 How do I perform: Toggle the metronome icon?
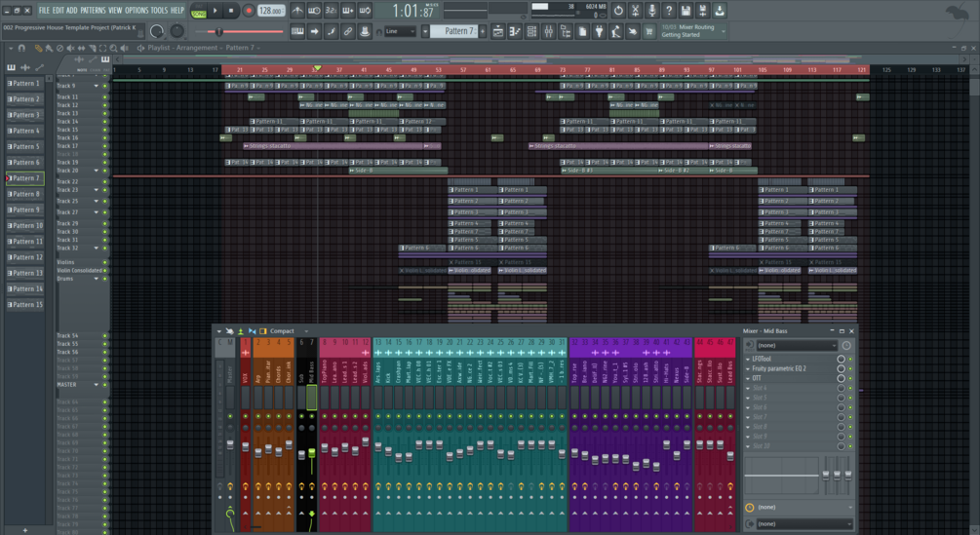tap(297, 11)
